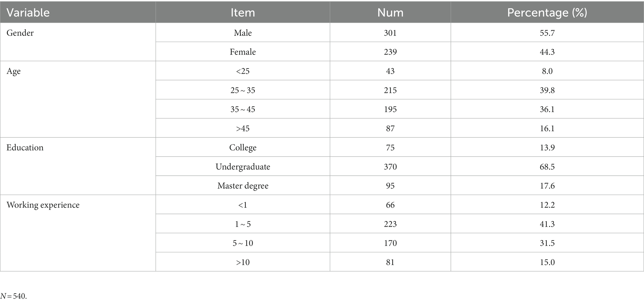Select the 25~35 age range cell
Image resolution: width=644 pixels, height=303 pixels.
point(243,90)
